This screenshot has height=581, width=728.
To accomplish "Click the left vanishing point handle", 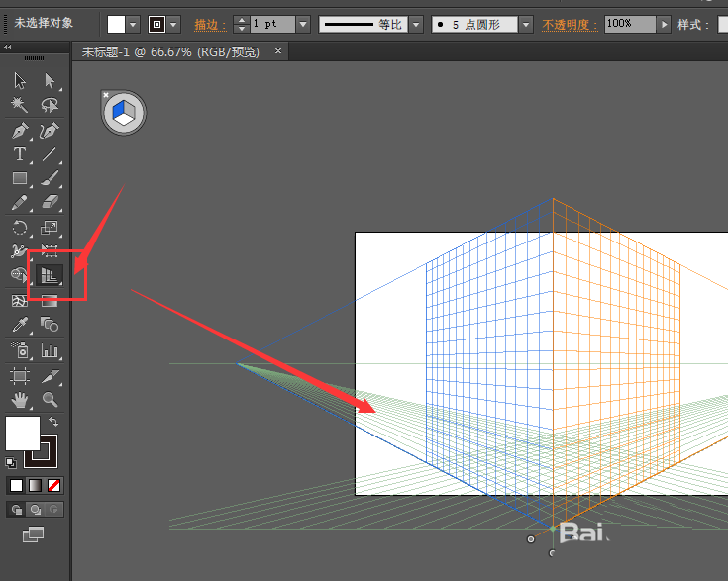I will pyautogui.click(x=238, y=364).
